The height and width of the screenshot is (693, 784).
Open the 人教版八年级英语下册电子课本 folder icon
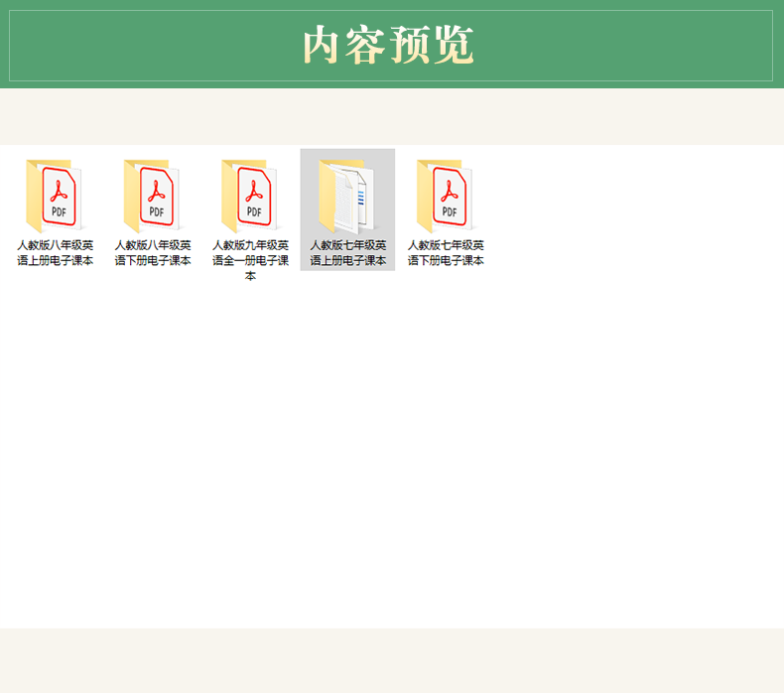click(152, 197)
